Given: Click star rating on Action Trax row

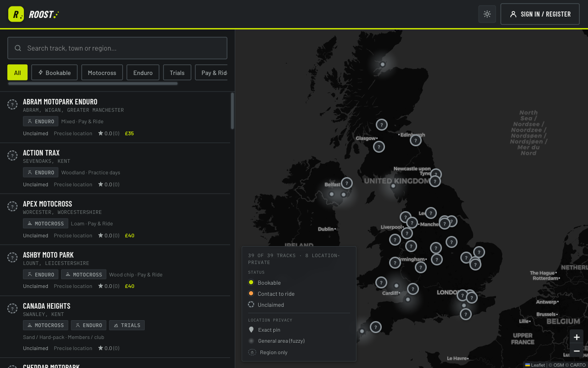Looking at the screenshot, I should [x=108, y=184].
